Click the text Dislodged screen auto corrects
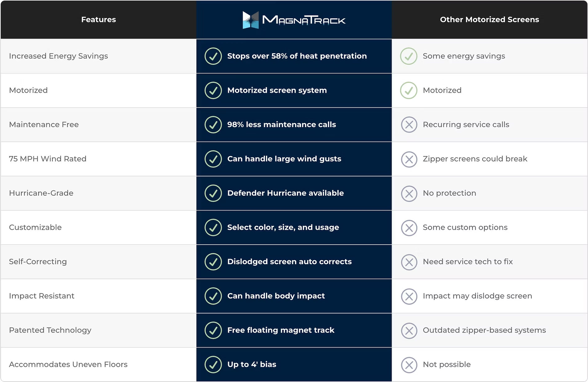588x382 pixels. tap(290, 262)
